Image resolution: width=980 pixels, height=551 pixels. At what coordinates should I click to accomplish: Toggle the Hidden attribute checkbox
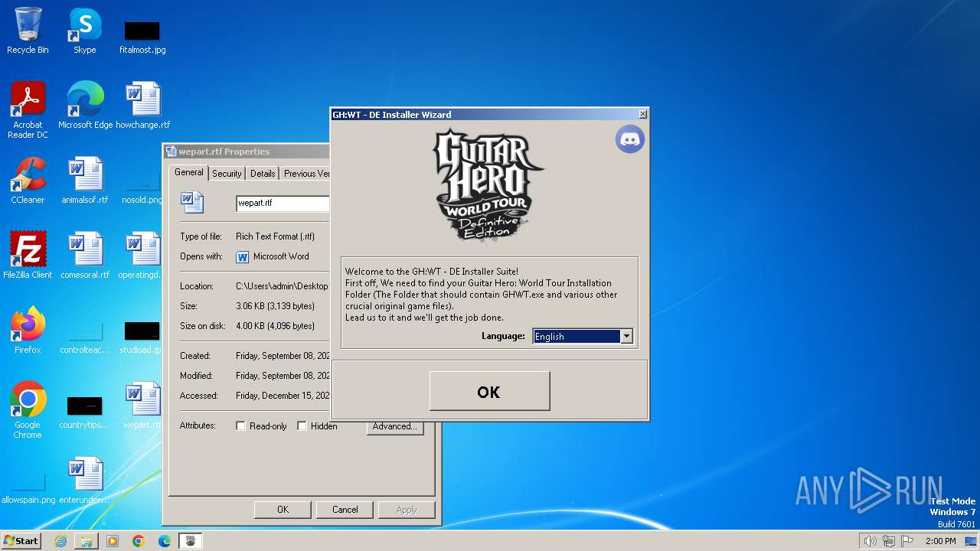tap(302, 426)
